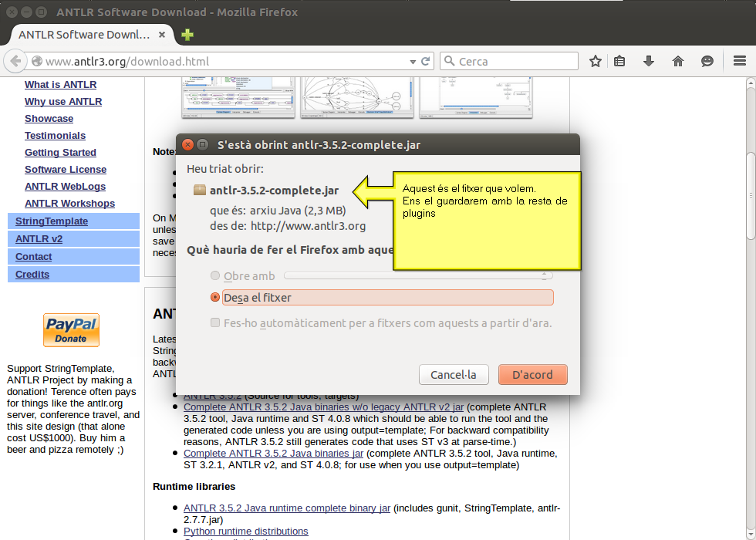Viewport: 756px width, 540px height.
Task: Click Complete ANTLR 3.5.2 Java binaries jar link
Action: coord(273,454)
